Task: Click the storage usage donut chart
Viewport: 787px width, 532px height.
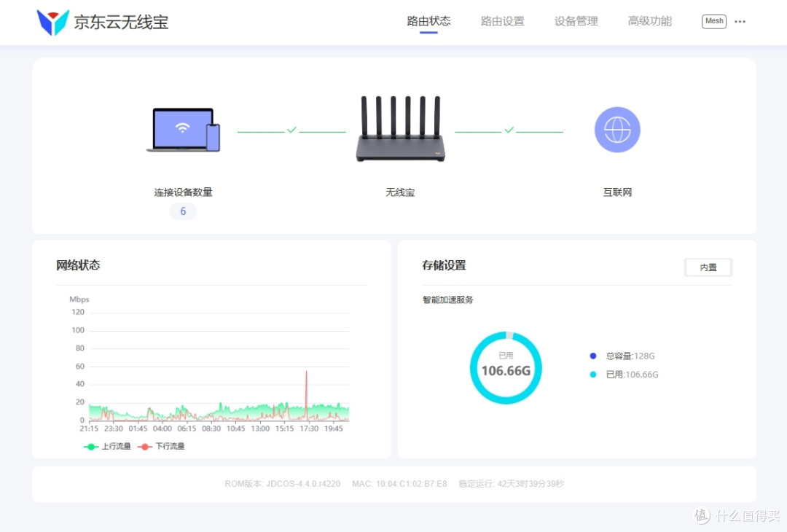Action: coord(506,368)
